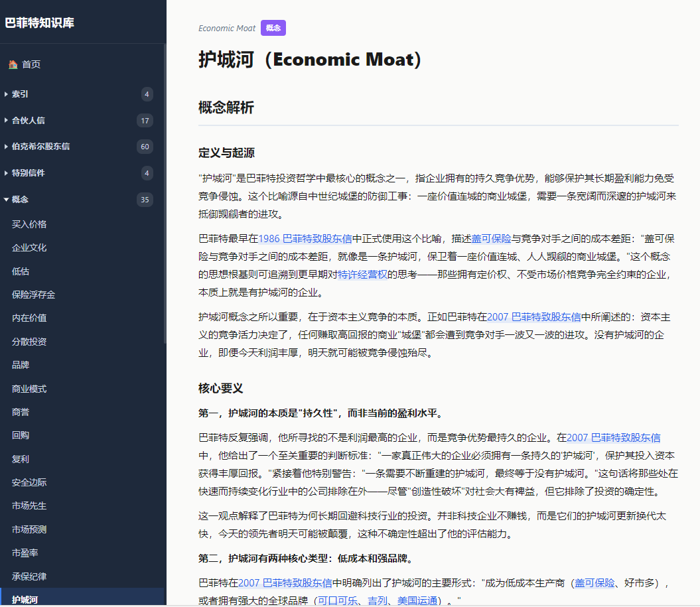Open 商誉 in the sidebar
700x607 pixels.
coord(21,412)
